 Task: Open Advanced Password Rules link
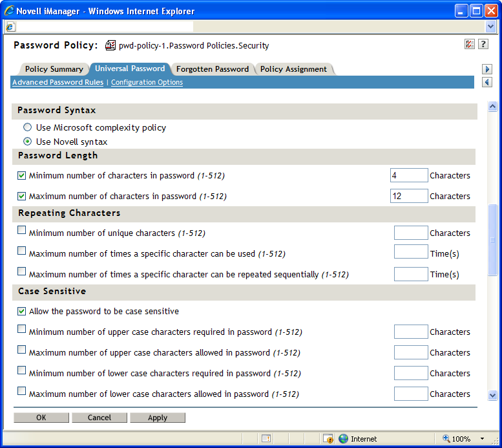(x=58, y=82)
